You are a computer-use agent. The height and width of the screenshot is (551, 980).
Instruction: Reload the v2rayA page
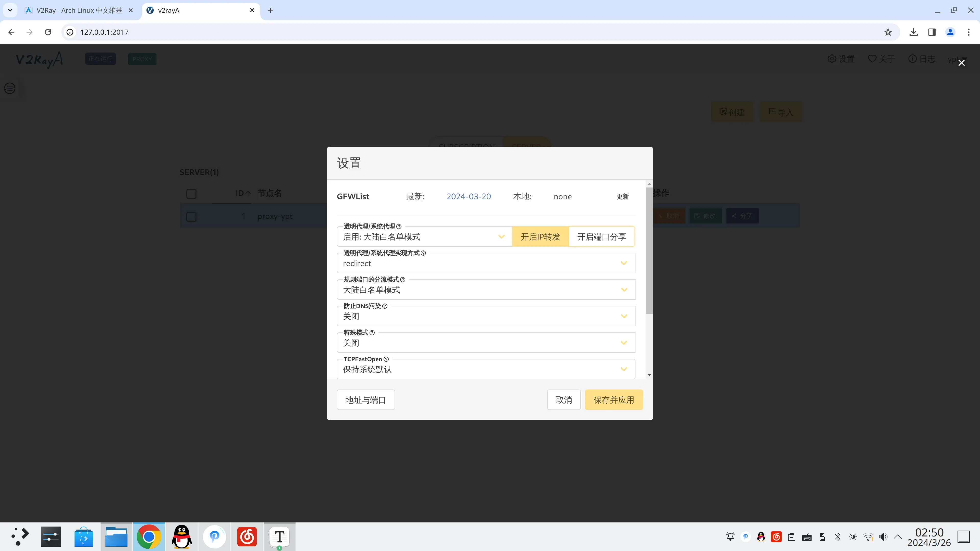(x=48, y=32)
